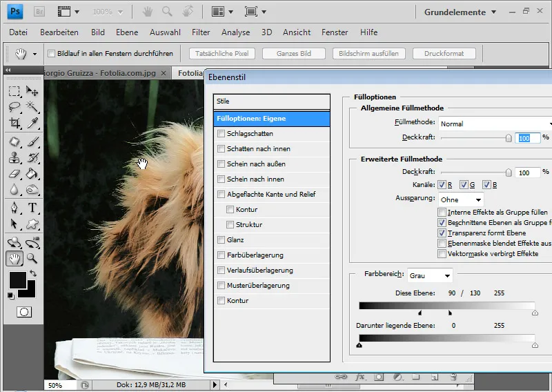Toggle Transparenz formt Ebene checkbox
Viewport: 552px width, 392px height.
[442, 233]
